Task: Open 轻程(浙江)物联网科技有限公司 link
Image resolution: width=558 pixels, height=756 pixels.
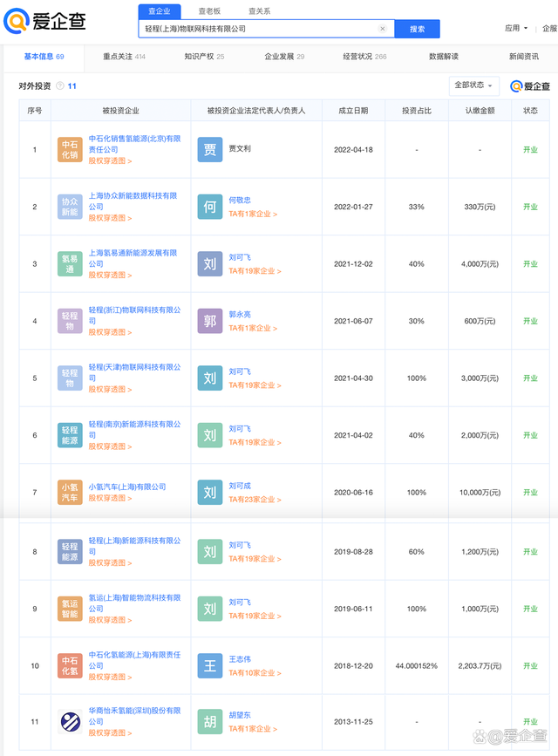Action: pyautogui.click(x=134, y=316)
